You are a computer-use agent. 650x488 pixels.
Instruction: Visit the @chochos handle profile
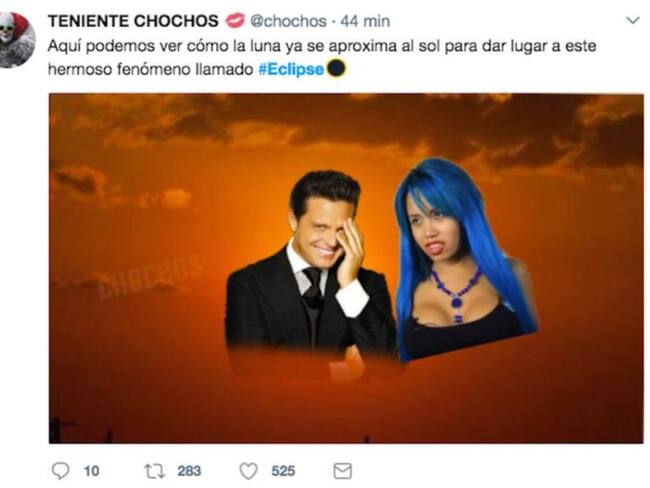point(289,21)
